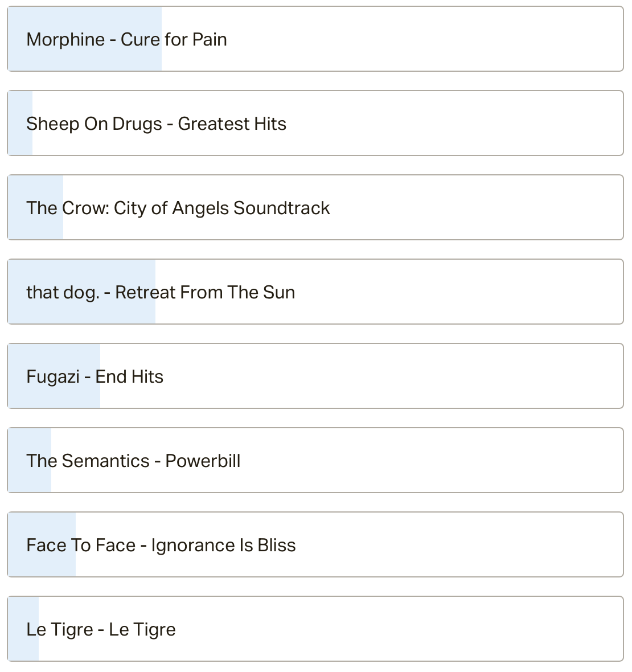Select the Morphine - Cure for Pain option
Viewport: 632px width, 672px height.
tap(315, 39)
